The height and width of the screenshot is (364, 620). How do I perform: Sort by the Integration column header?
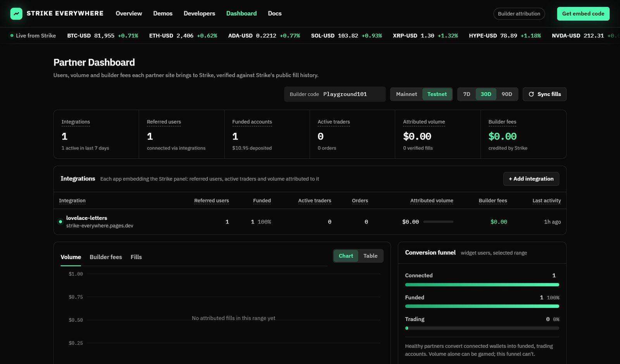point(72,201)
